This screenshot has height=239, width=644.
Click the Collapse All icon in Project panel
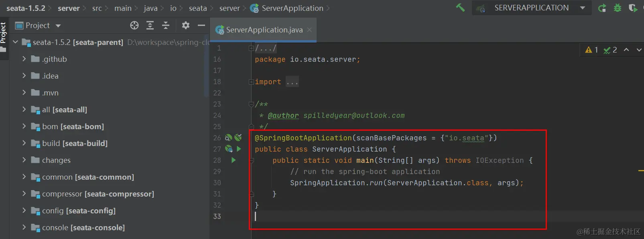pyautogui.click(x=166, y=25)
